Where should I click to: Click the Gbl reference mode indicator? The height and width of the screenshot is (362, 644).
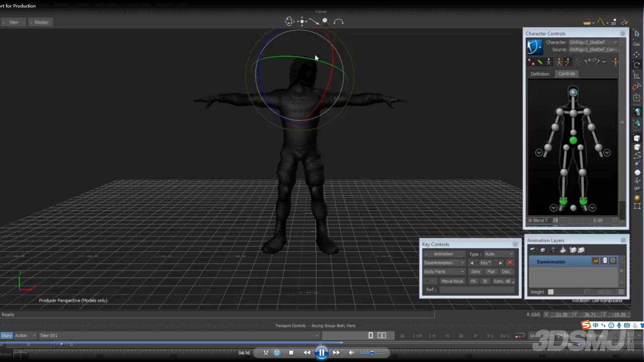(x=637, y=44)
